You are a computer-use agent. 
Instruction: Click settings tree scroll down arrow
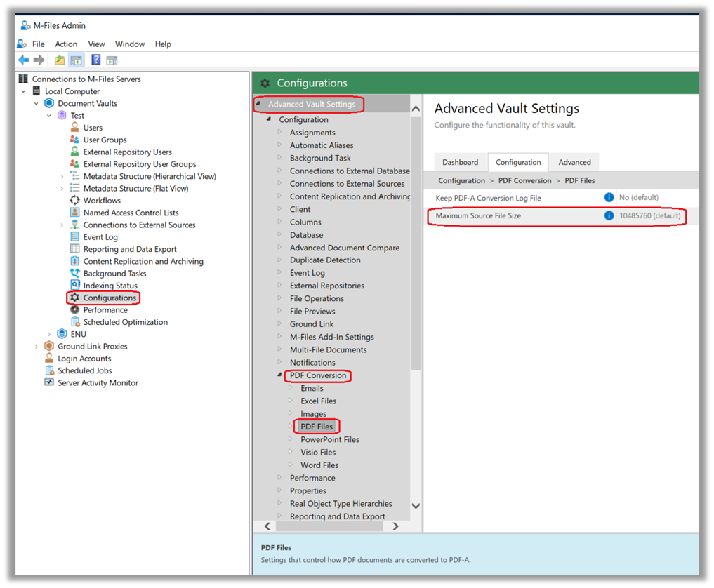[x=416, y=506]
